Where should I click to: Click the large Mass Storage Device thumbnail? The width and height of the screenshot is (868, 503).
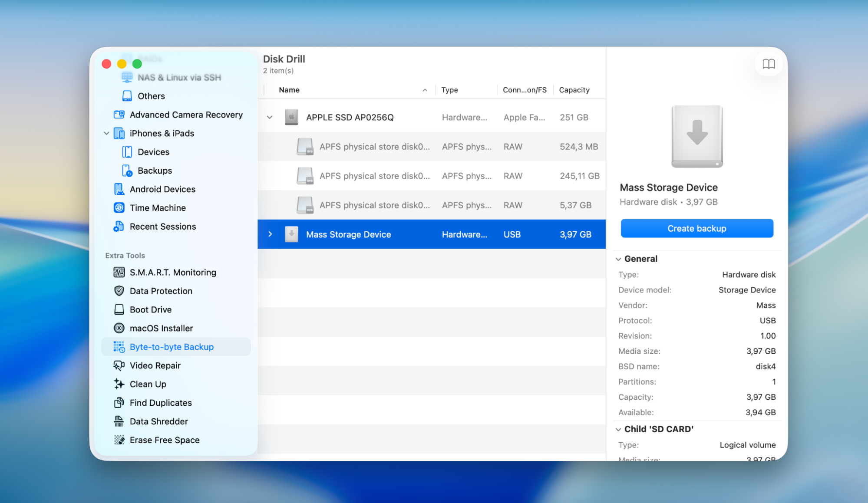pyautogui.click(x=697, y=136)
